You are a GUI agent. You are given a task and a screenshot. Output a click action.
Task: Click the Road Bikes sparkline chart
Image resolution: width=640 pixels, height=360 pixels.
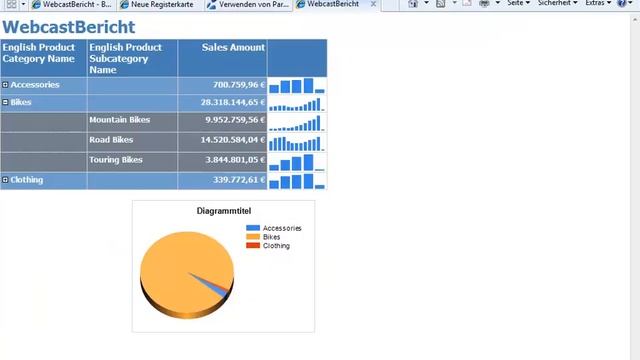[x=297, y=142]
